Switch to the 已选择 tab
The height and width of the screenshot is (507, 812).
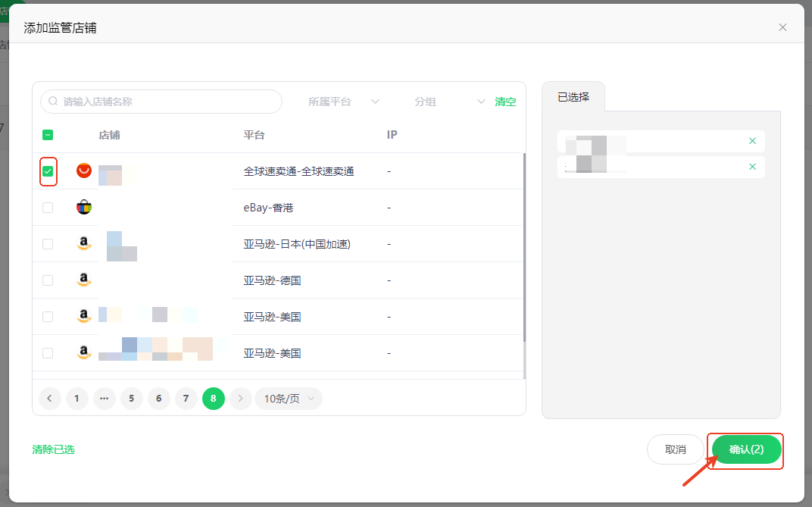(x=573, y=97)
